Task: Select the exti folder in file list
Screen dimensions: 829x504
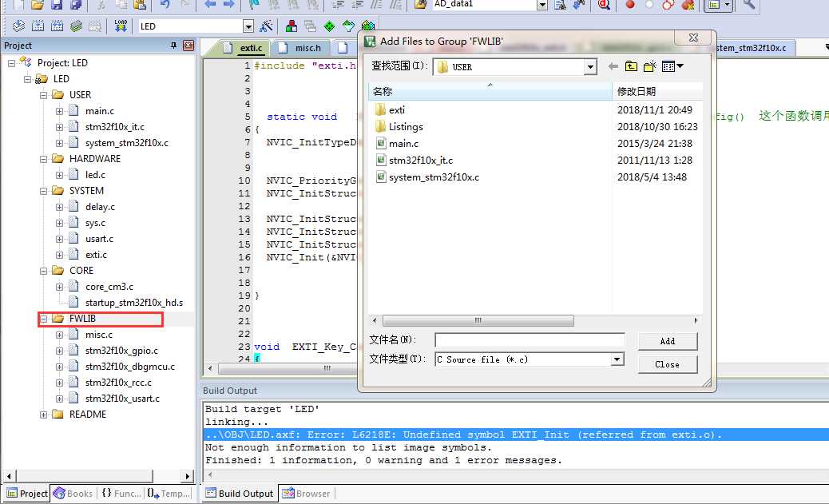Action: click(x=391, y=110)
